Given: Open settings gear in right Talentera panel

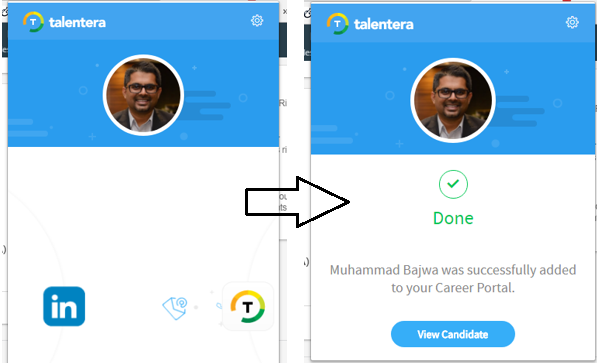Looking at the screenshot, I should click(x=572, y=22).
